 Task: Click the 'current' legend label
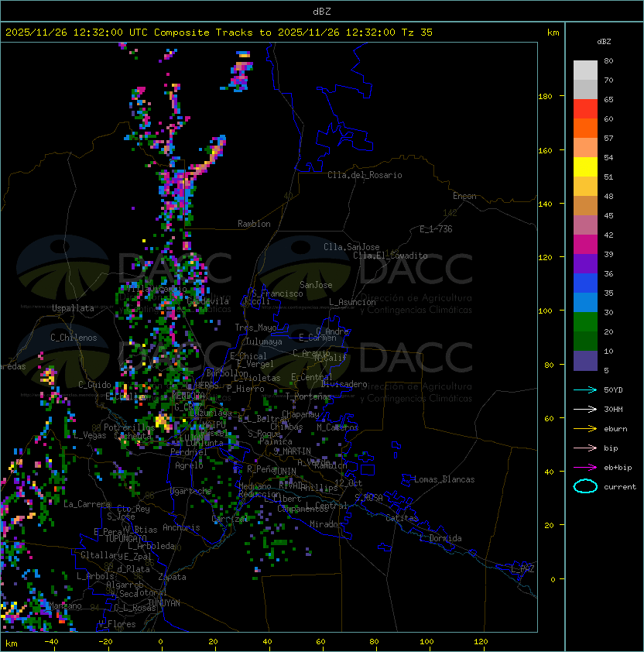(620, 486)
